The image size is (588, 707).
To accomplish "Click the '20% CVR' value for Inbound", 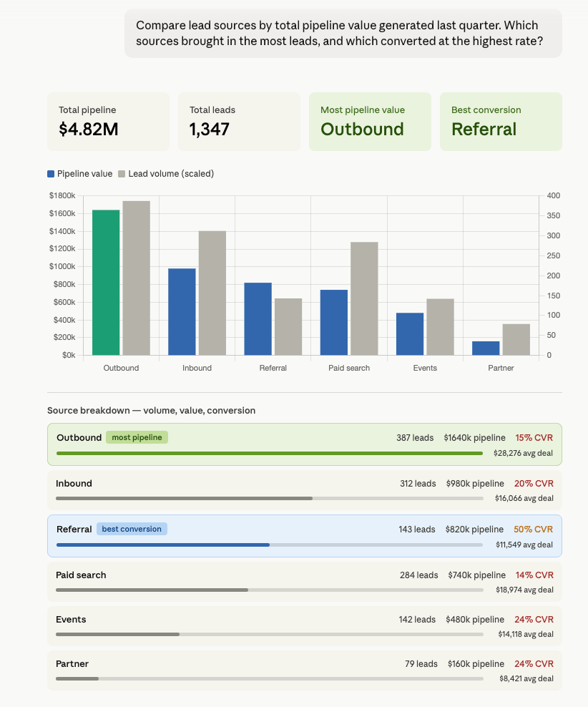I will click(534, 483).
